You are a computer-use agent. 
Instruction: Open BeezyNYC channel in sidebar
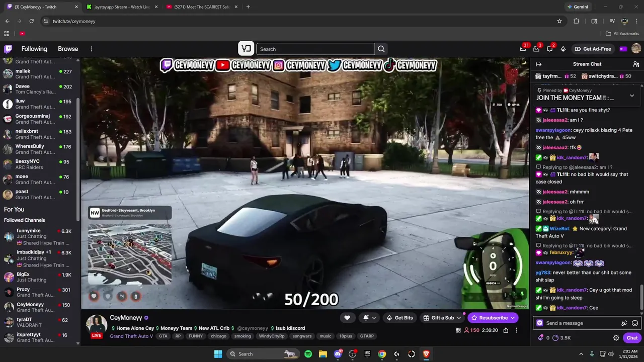click(x=40, y=164)
